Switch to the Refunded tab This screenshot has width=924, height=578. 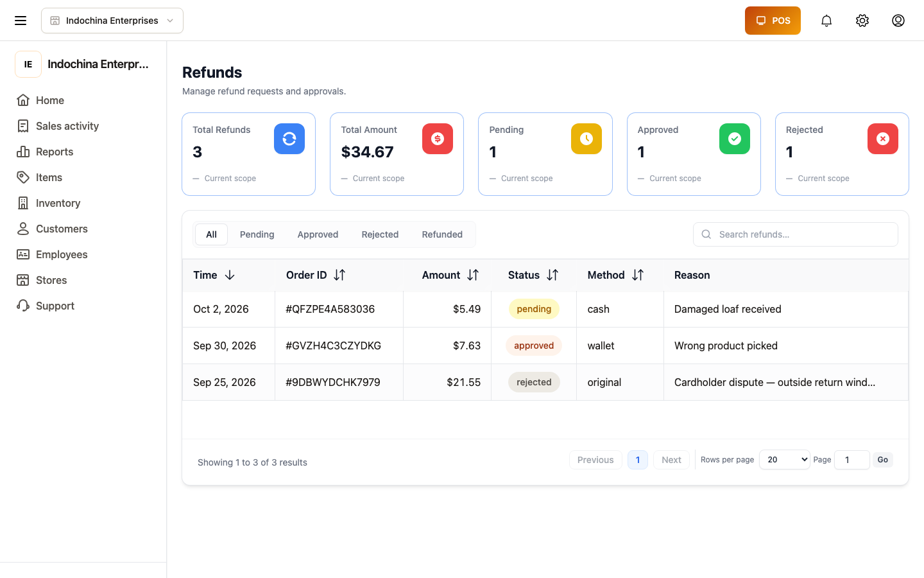442,234
